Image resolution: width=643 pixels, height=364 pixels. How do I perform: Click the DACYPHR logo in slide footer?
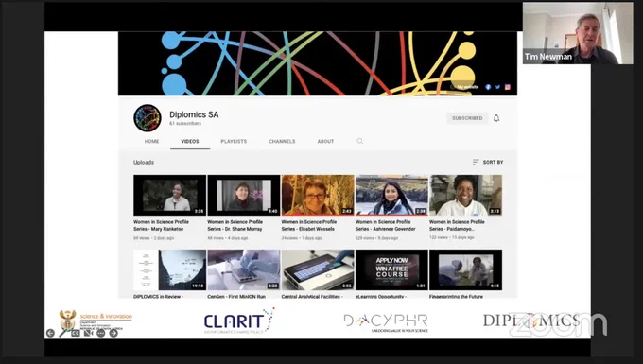coord(386,322)
